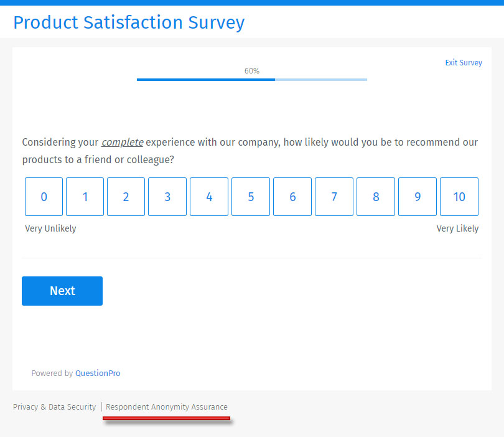Open the QuestionPro website link

[98, 373]
